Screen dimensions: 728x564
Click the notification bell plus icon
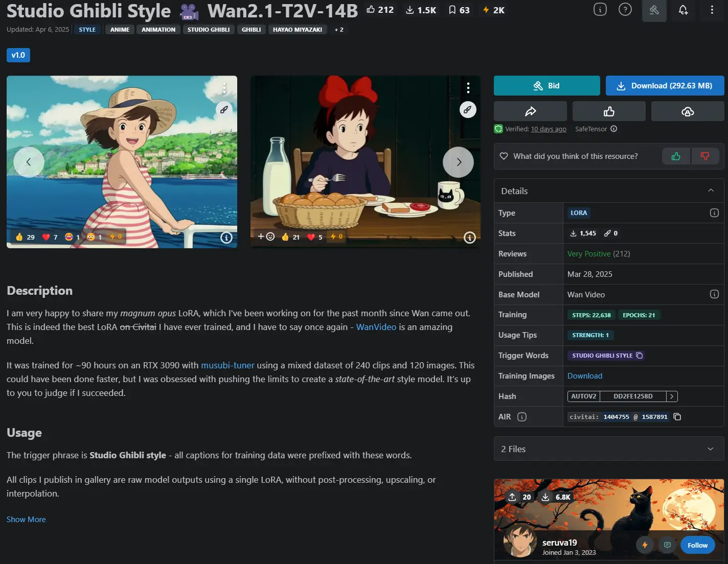(683, 10)
